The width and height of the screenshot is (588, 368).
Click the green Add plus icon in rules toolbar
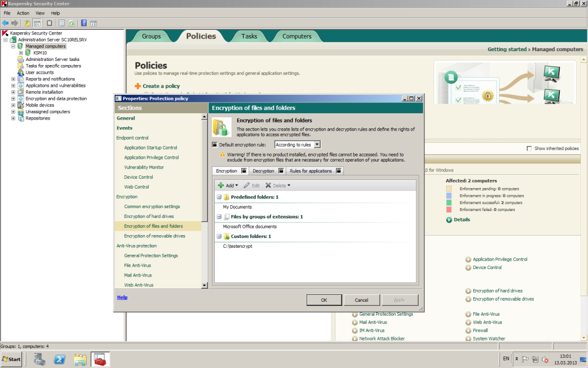pos(221,186)
